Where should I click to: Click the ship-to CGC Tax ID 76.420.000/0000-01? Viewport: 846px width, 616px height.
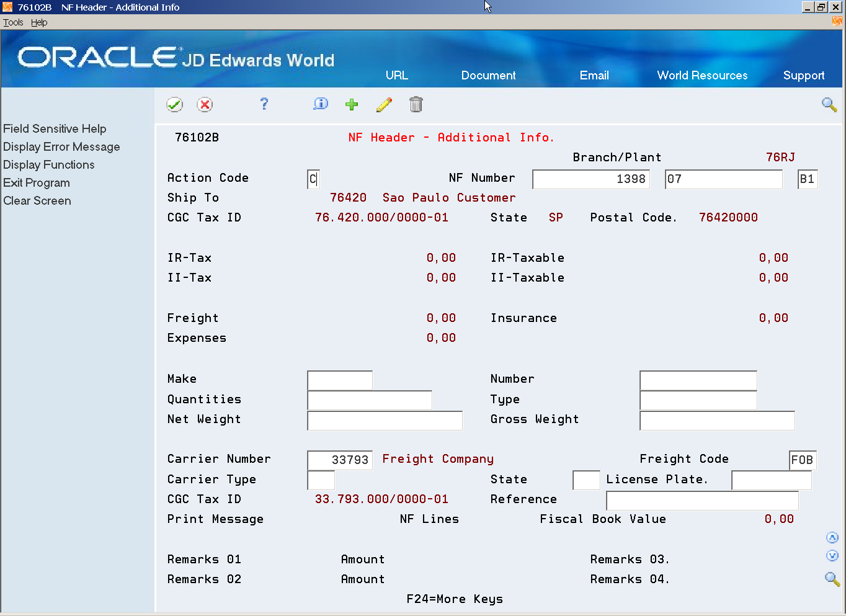381,218
